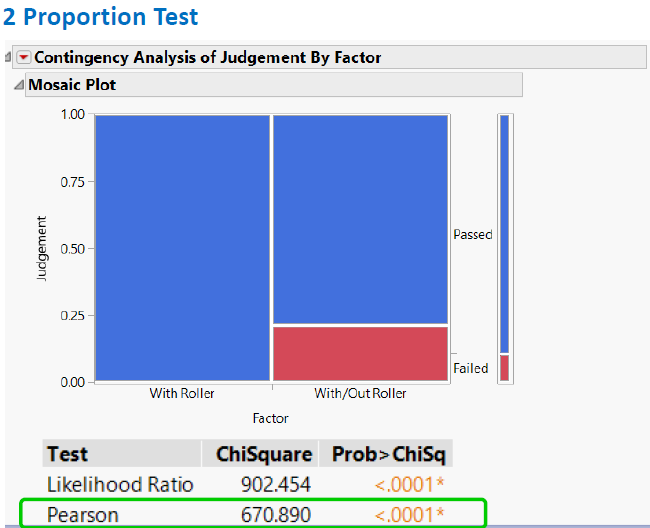Collapse the Contingency Analysis outline triangle
650x528 pixels.
(8, 57)
